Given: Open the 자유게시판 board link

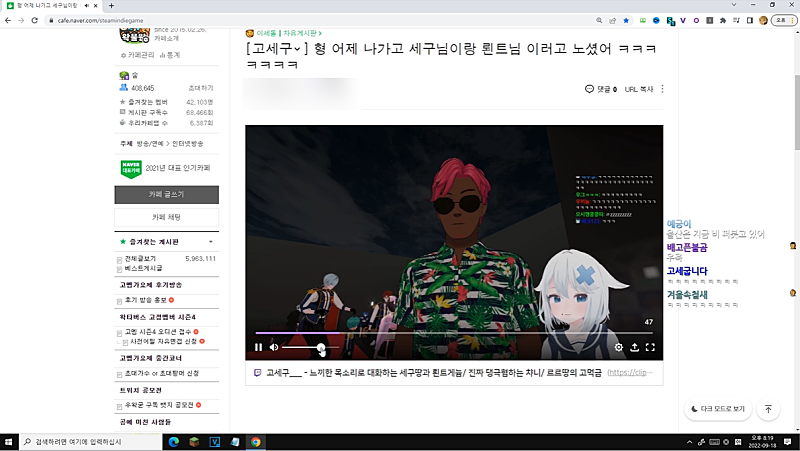Looking at the screenshot, I should [x=302, y=33].
